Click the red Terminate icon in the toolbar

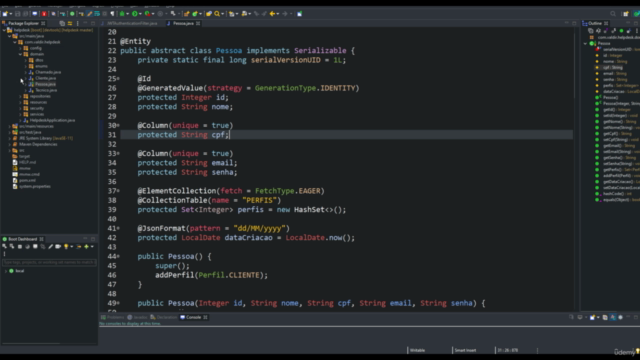[x=44, y=14]
